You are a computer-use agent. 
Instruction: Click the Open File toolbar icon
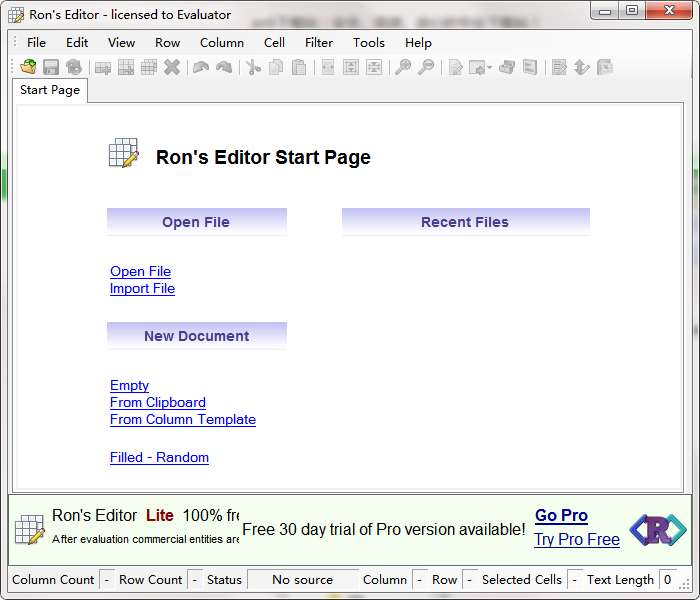coord(28,67)
